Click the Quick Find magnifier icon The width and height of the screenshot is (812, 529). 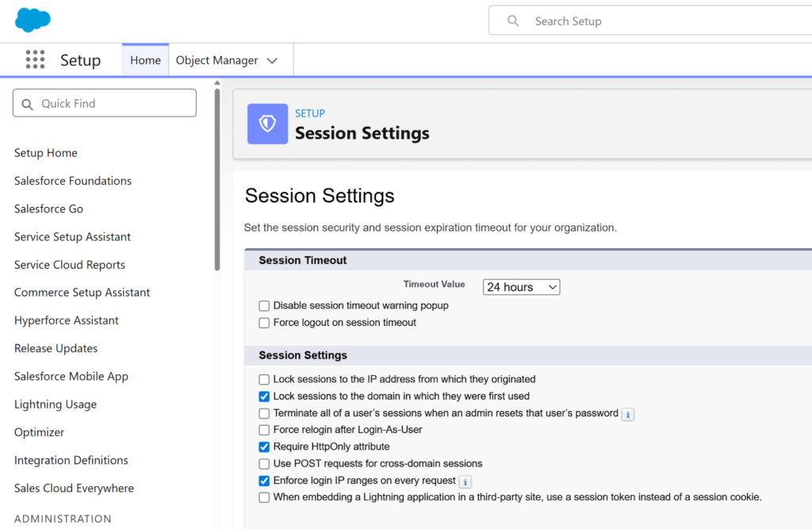coord(28,104)
